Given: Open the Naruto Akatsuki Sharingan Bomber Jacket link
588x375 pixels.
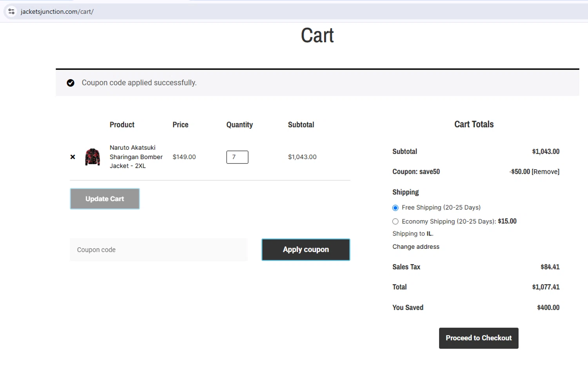Looking at the screenshot, I should click(x=136, y=157).
